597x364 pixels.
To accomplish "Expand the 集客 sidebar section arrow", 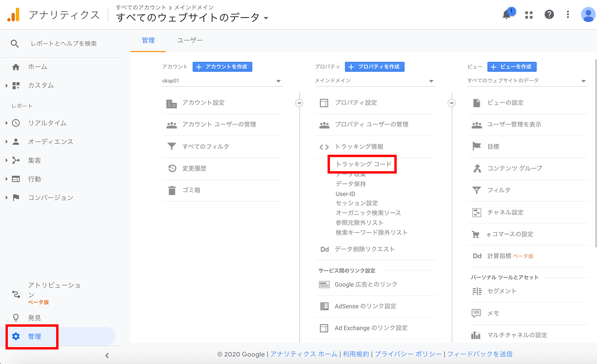I will 6,160.
